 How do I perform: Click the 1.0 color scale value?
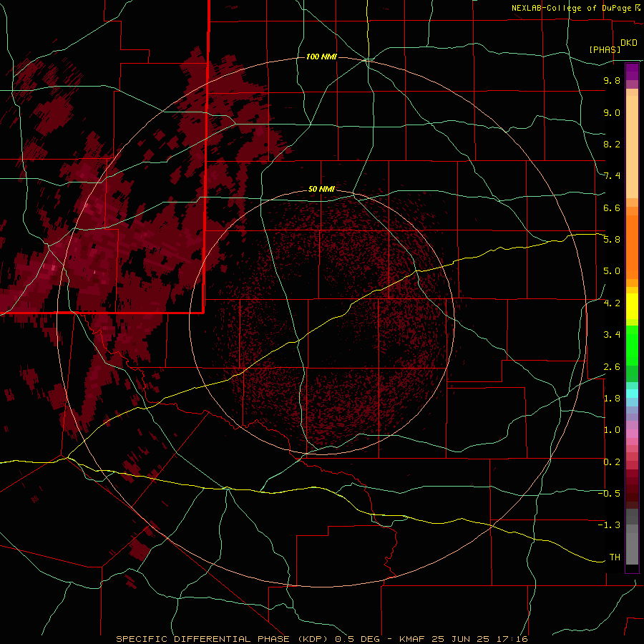pos(612,430)
